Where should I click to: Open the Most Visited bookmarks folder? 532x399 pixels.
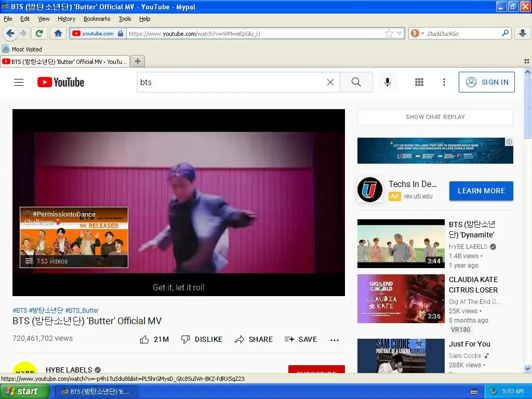(22, 49)
